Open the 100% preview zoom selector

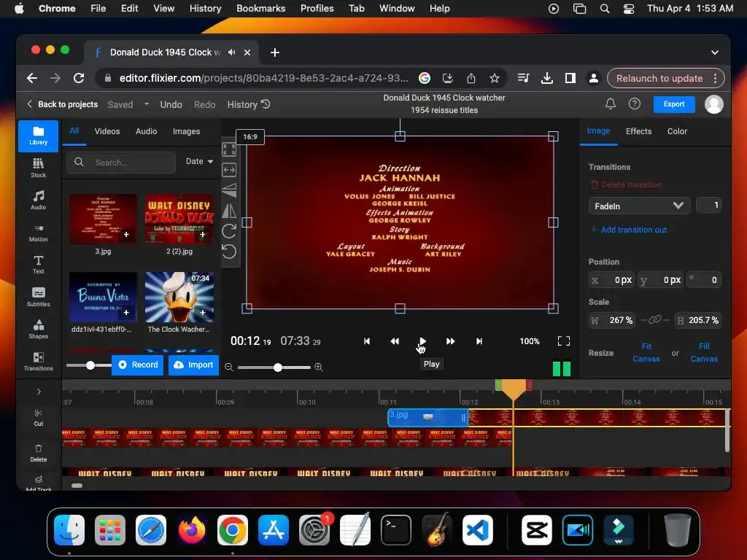(x=530, y=341)
